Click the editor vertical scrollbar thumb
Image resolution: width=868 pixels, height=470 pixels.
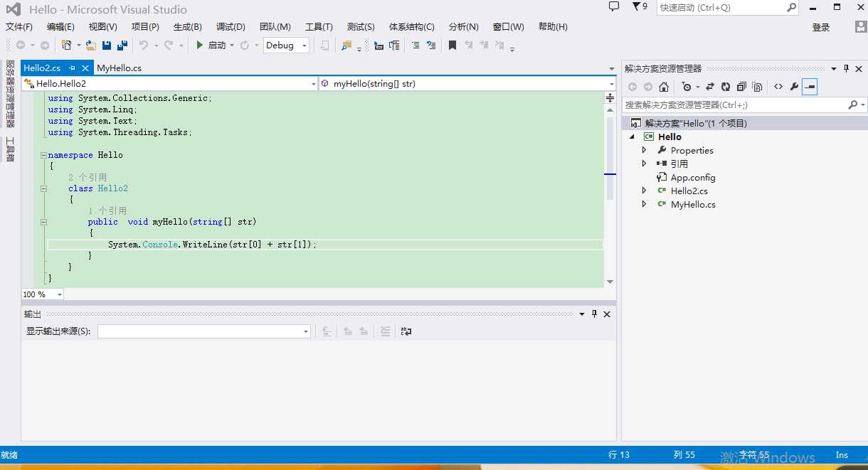coord(610,158)
